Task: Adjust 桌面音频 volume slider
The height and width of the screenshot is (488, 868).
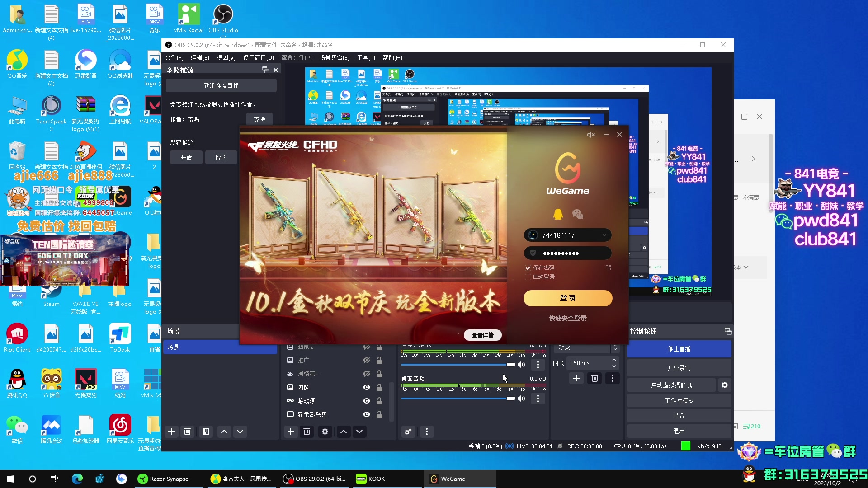Action: click(x=458, y=399)
